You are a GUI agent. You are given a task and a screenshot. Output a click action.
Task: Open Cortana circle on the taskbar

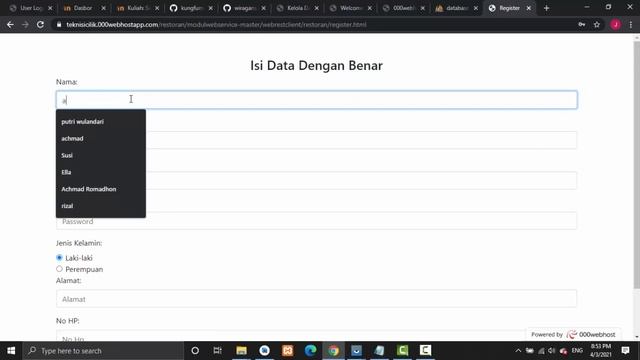pos(195,351)
